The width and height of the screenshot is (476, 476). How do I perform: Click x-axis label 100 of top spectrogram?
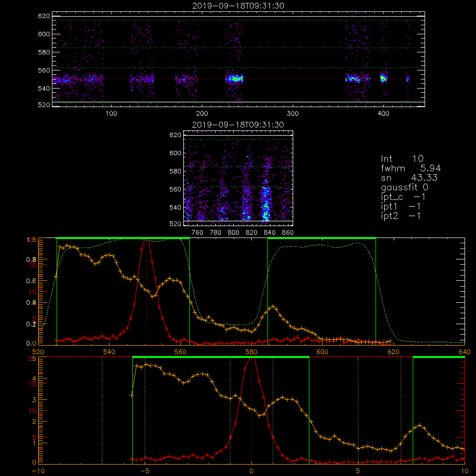click(x=111, y=114)
